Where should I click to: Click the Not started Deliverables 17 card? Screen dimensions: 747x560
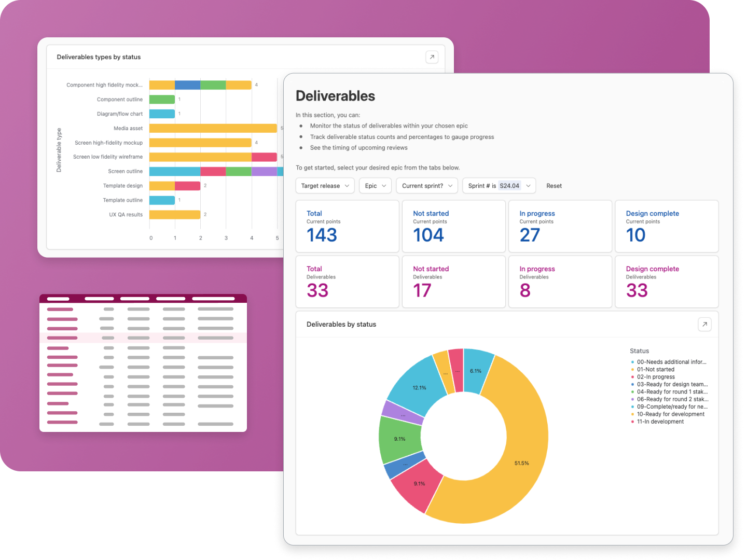tap(454, 282)
